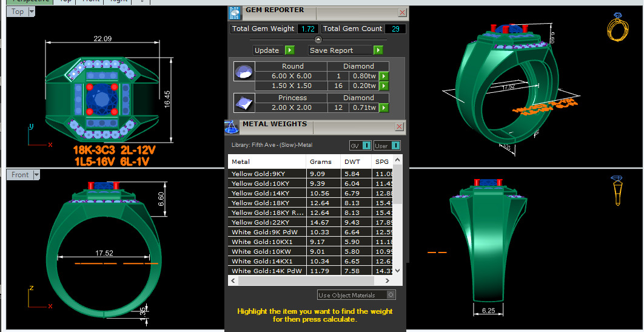The height and width of the screenshot is (332, 644).
Task: Click the metal table scroll up arrow
Action: (x=397, y=160)
